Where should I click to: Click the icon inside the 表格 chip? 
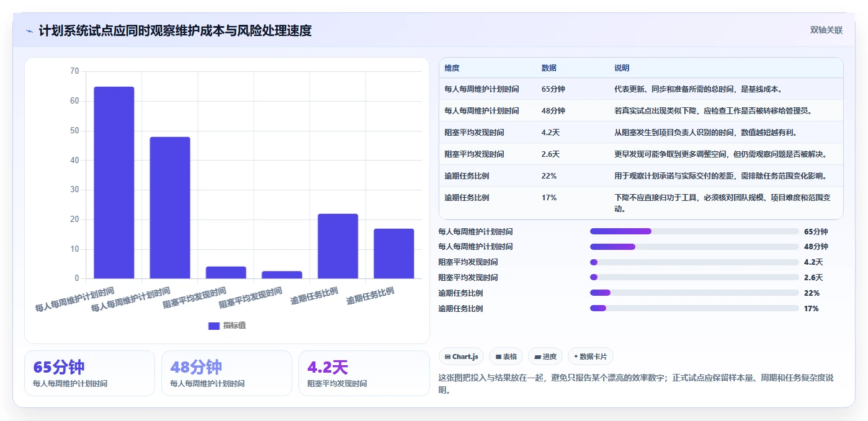click(498, 357)
